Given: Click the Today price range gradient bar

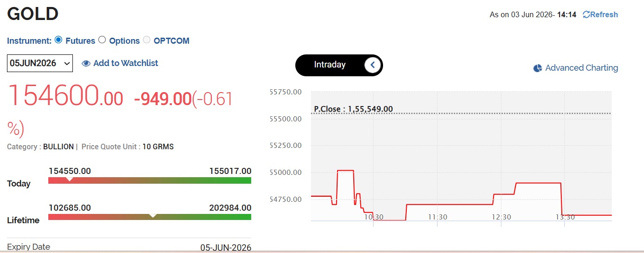Looking at the screenshot, I should (x=150, y=180).
